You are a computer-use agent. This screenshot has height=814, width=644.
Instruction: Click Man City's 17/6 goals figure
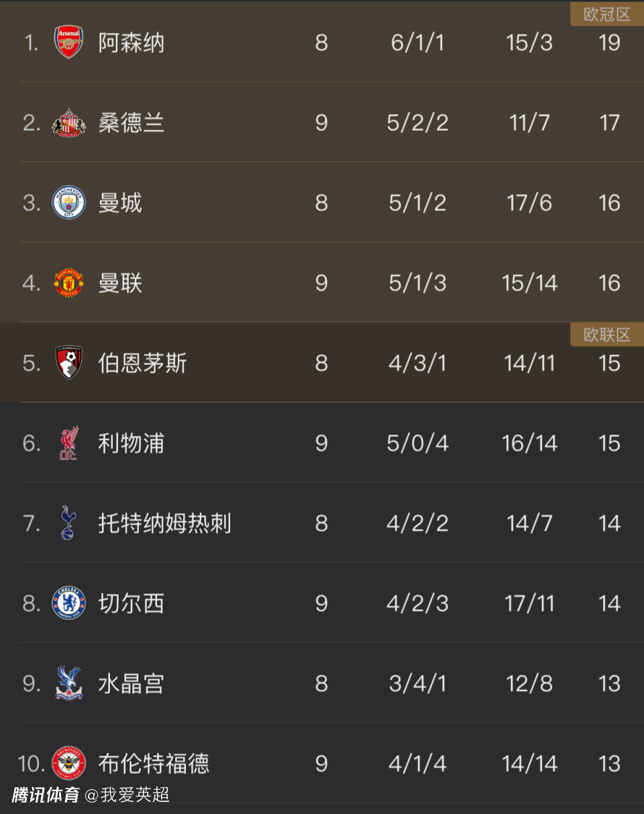(x=529, y=203)
